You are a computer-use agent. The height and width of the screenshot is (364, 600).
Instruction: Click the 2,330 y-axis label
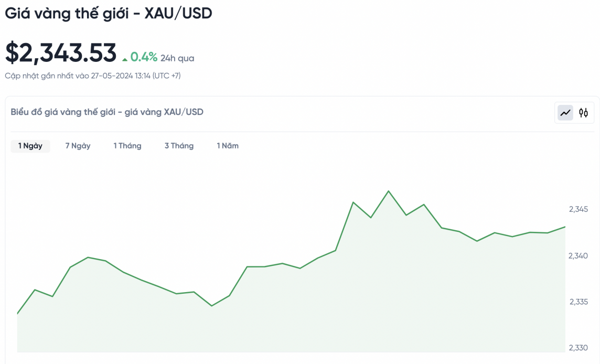(x=578, y=347)
